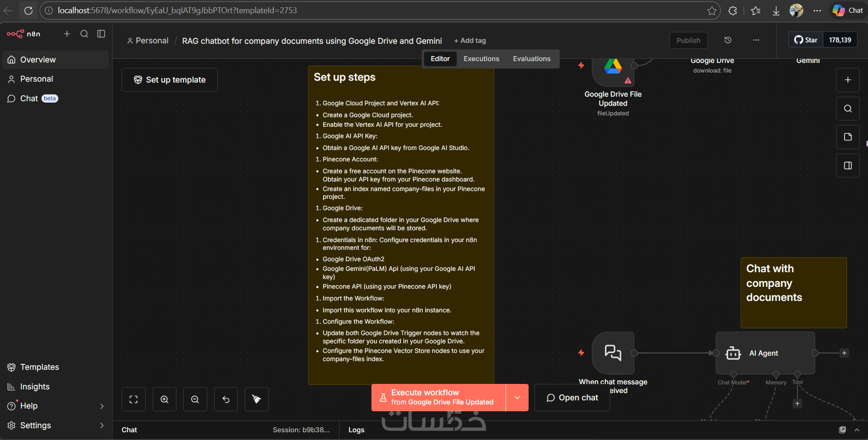Click the workflow title to rename it
The height and width of the screenshot is (440, 868).
pos(312,41)
